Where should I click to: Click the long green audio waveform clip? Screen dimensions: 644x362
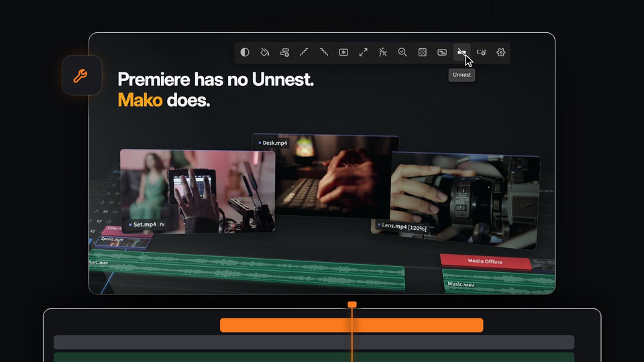(246, 269)
